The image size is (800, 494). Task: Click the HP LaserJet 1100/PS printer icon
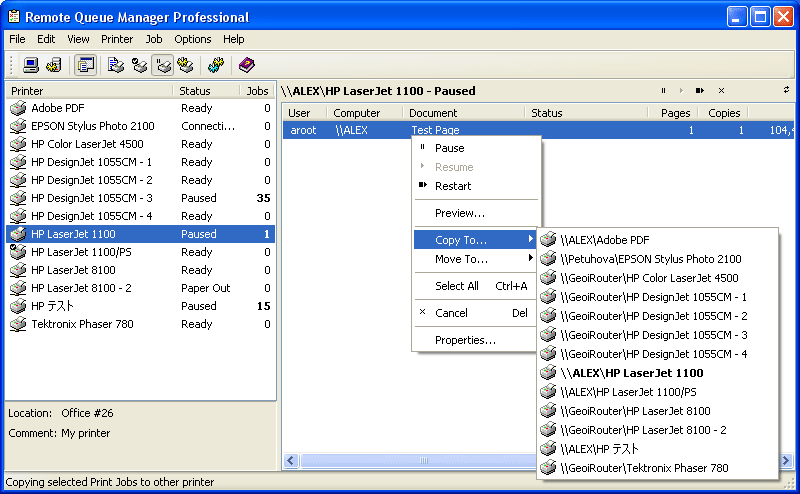pyautogui.click(x=18, y=252)
